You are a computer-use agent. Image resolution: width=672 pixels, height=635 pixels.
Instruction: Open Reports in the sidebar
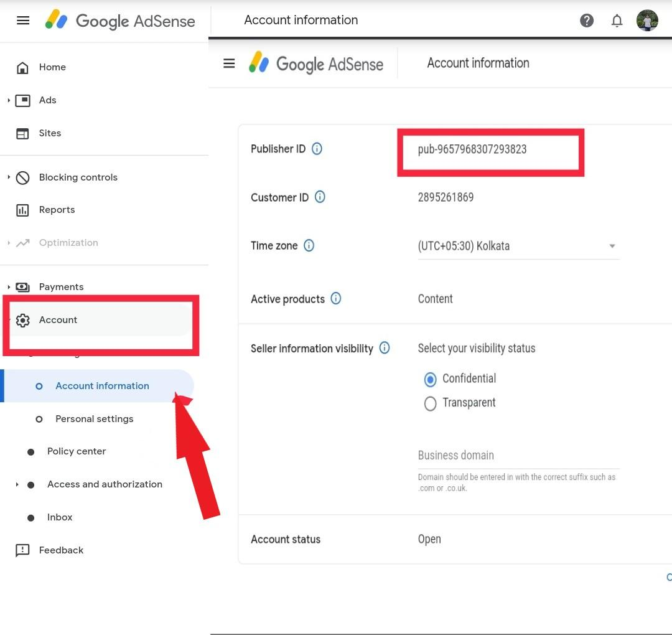click(x=57, y=210)
